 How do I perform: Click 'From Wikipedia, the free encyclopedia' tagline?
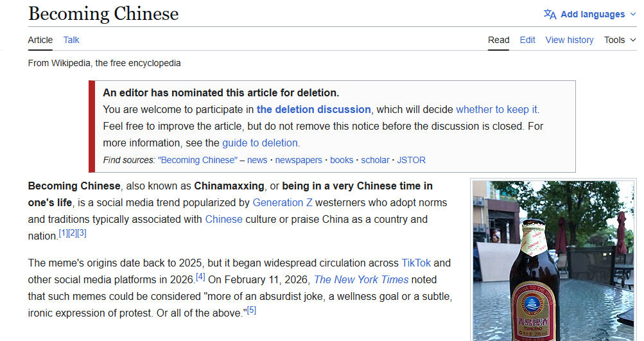pyautogui.click(x=104, y=63)
